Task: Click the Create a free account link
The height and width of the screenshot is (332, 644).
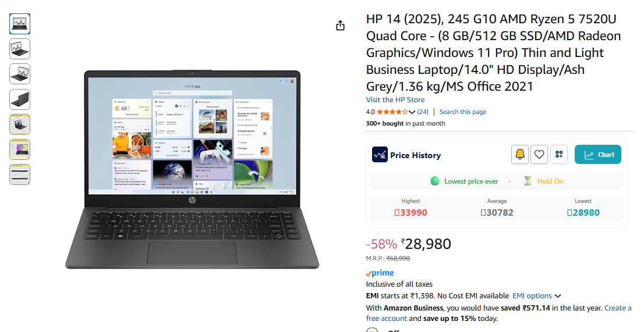Action: pos(498,313)
